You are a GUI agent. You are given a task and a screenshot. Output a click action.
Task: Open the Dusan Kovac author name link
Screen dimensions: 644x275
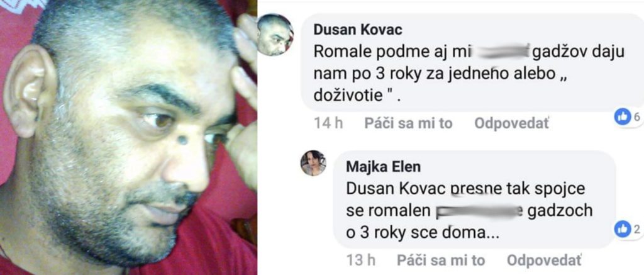[x=358, y=30]
